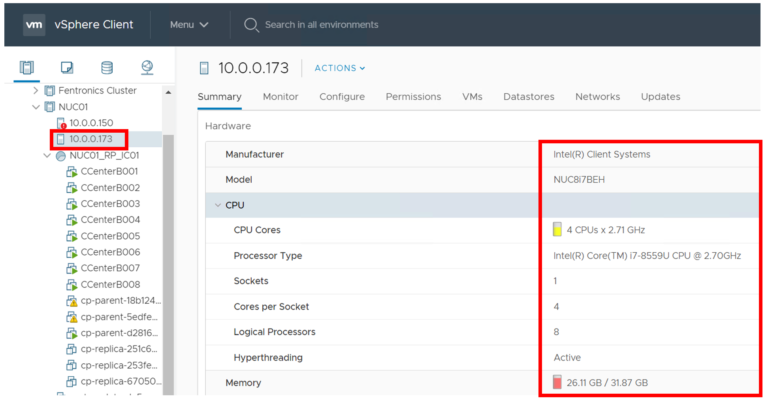Screen dimensions: 768x400
Task: Open the Menu dropdown
Action: tap(189, 24)
